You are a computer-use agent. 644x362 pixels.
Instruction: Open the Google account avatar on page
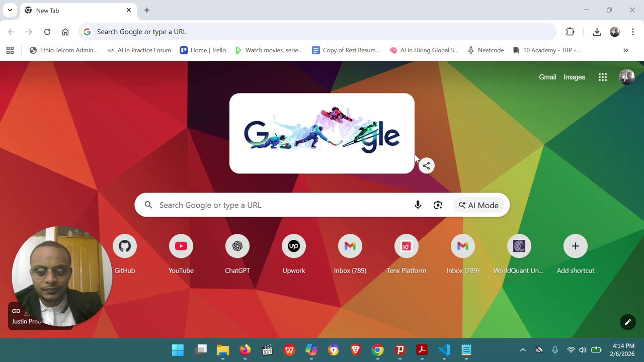pos(627,77)
